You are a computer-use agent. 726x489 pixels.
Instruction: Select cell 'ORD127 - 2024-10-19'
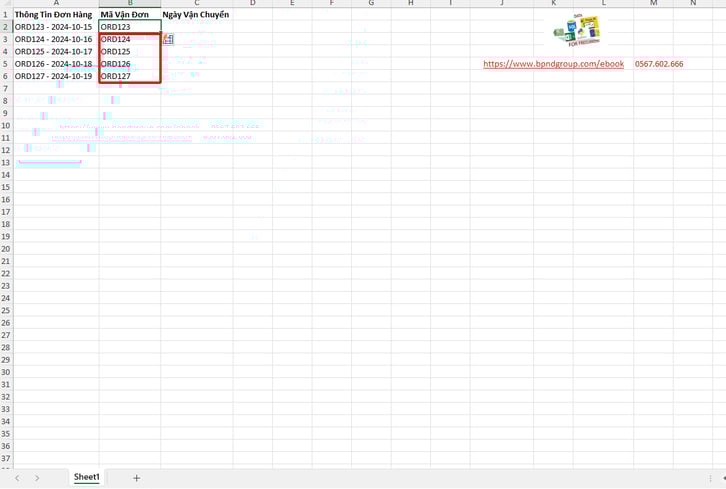56,76
